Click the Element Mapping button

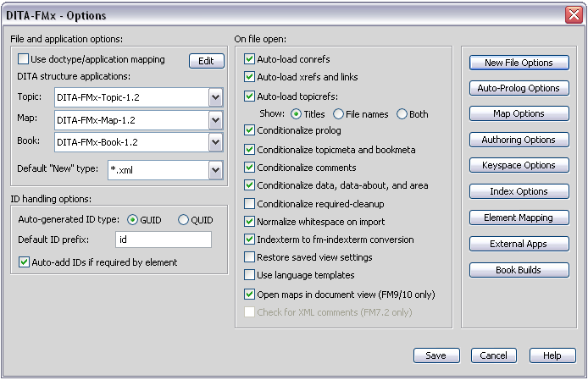519,218
